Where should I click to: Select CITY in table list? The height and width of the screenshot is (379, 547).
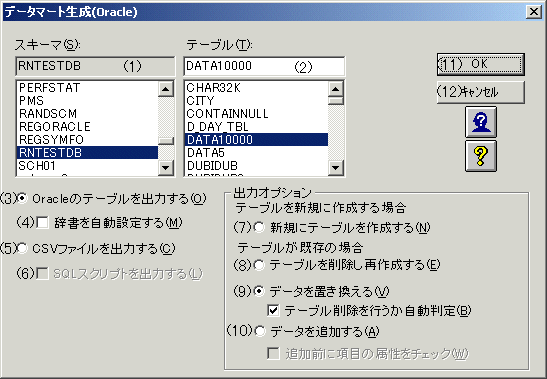[x=256, y=101]
